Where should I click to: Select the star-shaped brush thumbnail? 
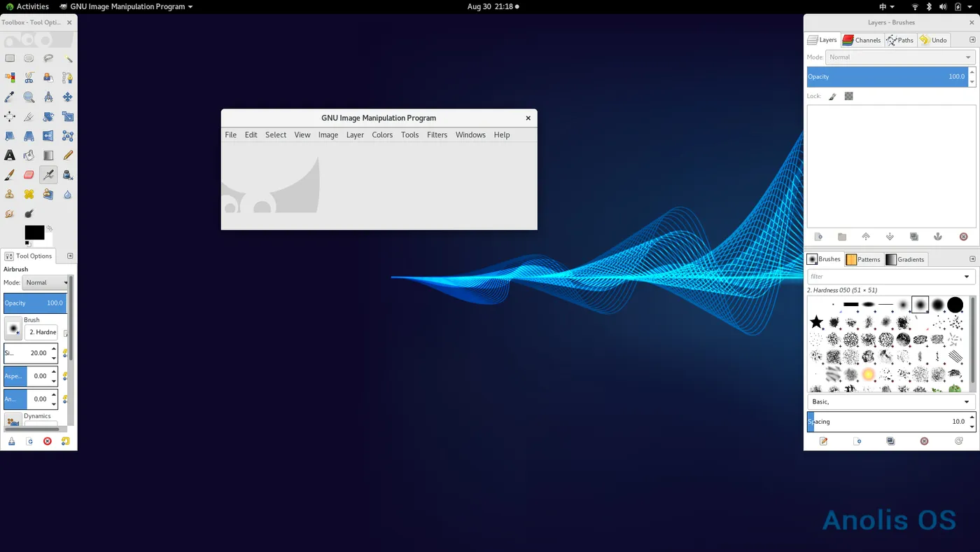[816, 322]
